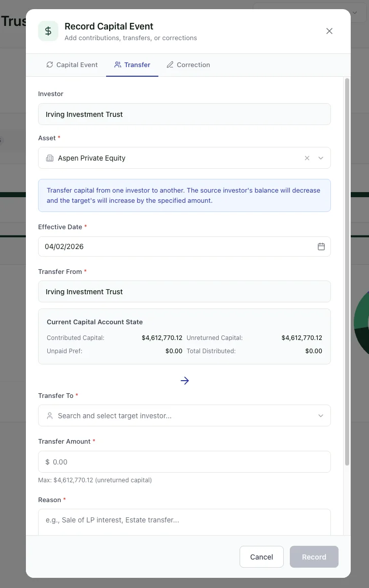Click the dollar sign icon in the modal header
The width and height of the screenshot is (369, 588).
pyautogui.click(x=48, y=30)
